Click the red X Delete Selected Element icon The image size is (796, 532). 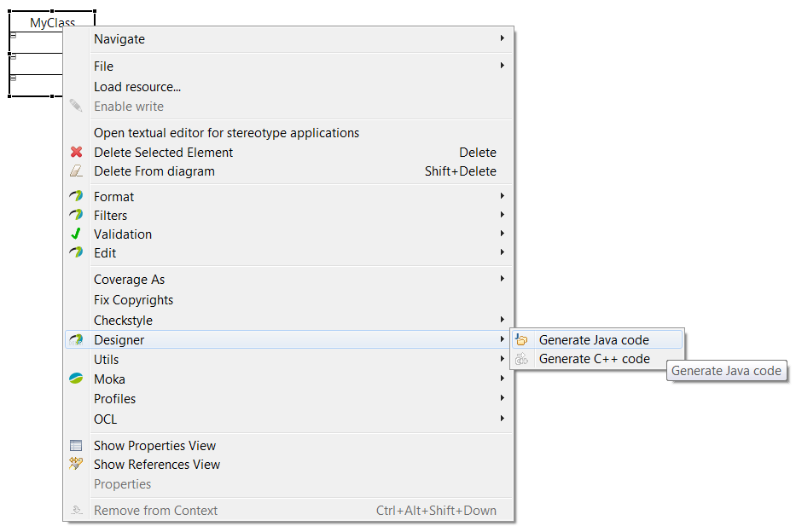coord(76,153)
